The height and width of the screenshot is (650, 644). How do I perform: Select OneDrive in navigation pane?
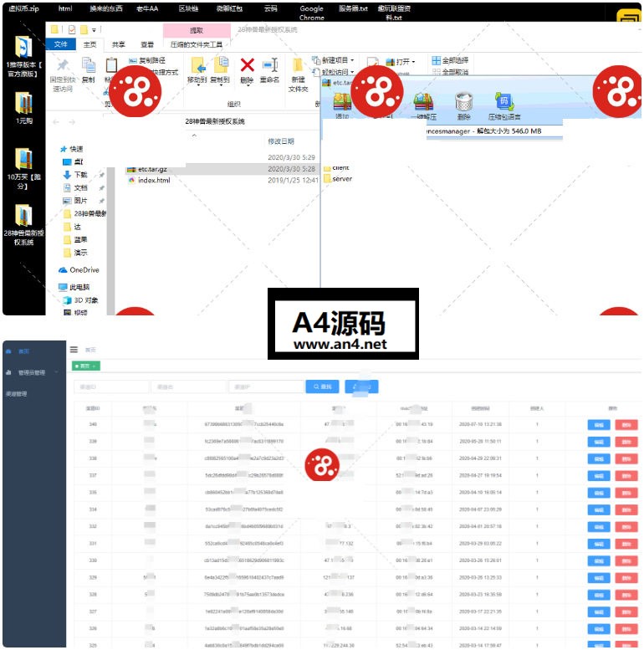click(x=83, y=270)
